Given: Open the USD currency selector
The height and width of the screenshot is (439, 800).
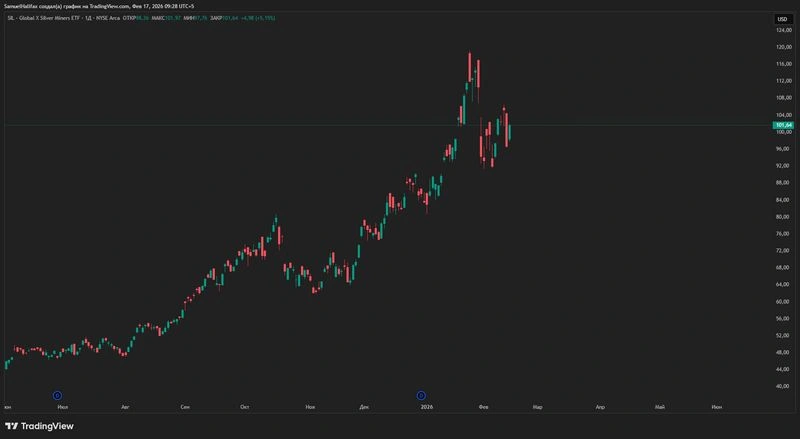Looking at the screenshot, I should click(x=782, y=19).
